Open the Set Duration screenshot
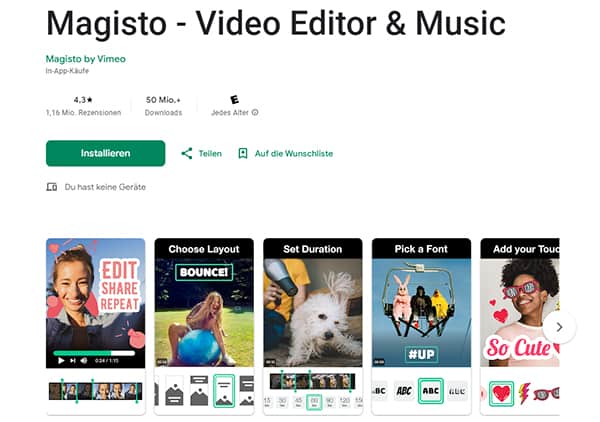600x422 pixels. pyautogui.click(x=313, y=326)
